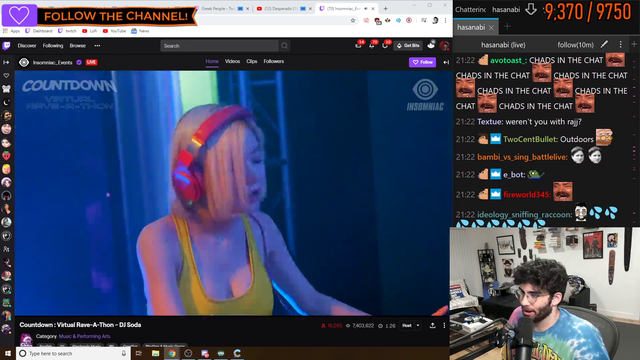Open the LoFi bookmark
Image resolution: width=640 pixels, height=360 pixels.
pos(89,31)
